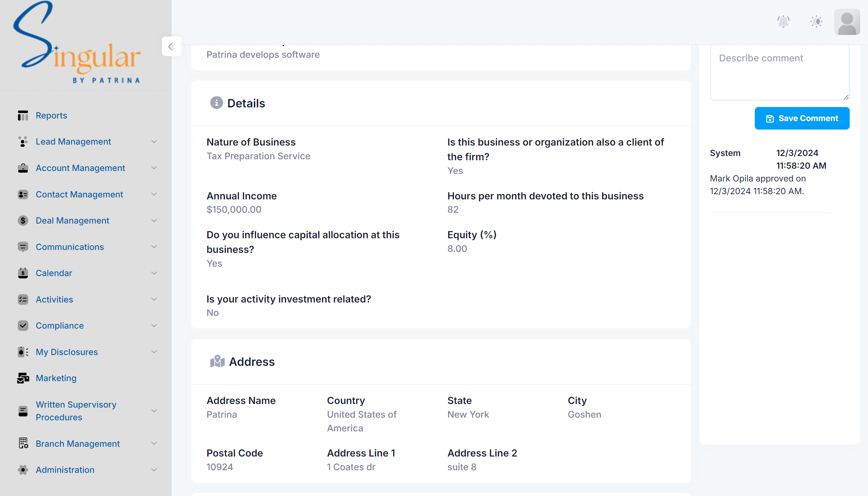Image resolution: width=868 pixels, height=496 pixels.
Task: Open the Calendar link
Action: click(x=54, y=273)
